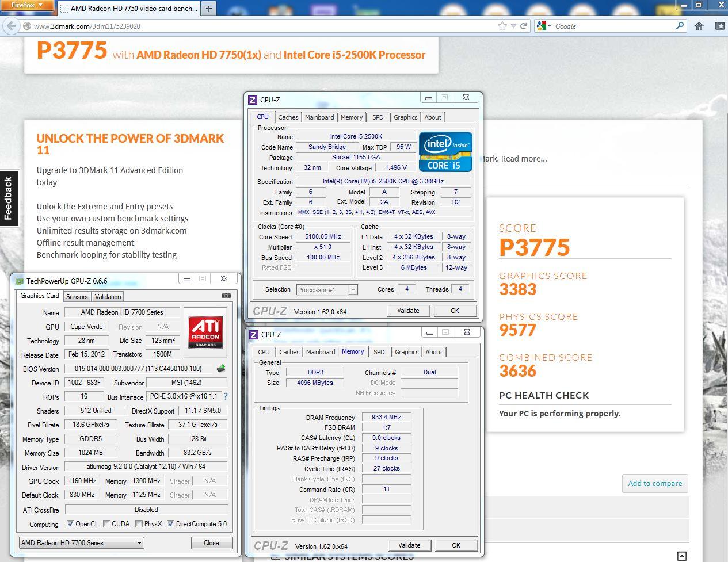728x562 pixels.
Task: Open the Feedback side tab
Action: pos(9,198)
